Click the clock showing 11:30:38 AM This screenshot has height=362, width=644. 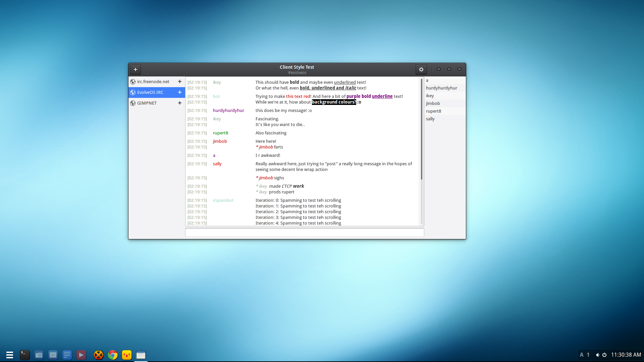pos(626,355)
